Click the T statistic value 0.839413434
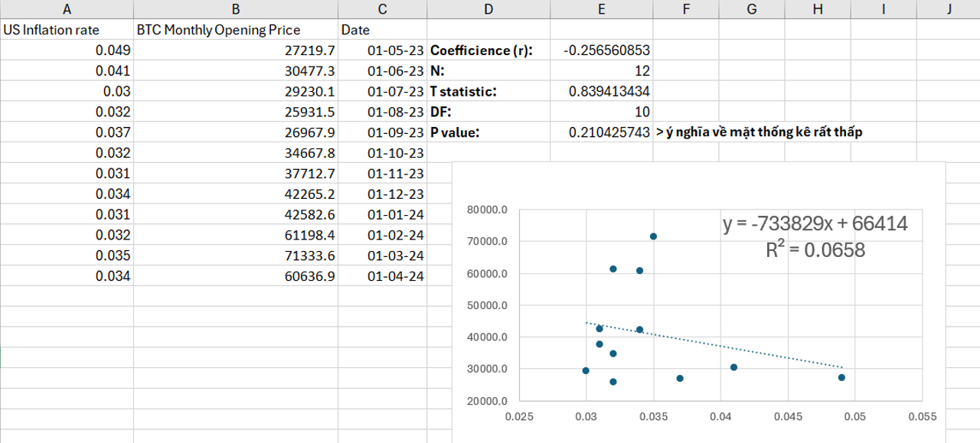The height and width of the screenshot is (443, 980). click(609, 92)
